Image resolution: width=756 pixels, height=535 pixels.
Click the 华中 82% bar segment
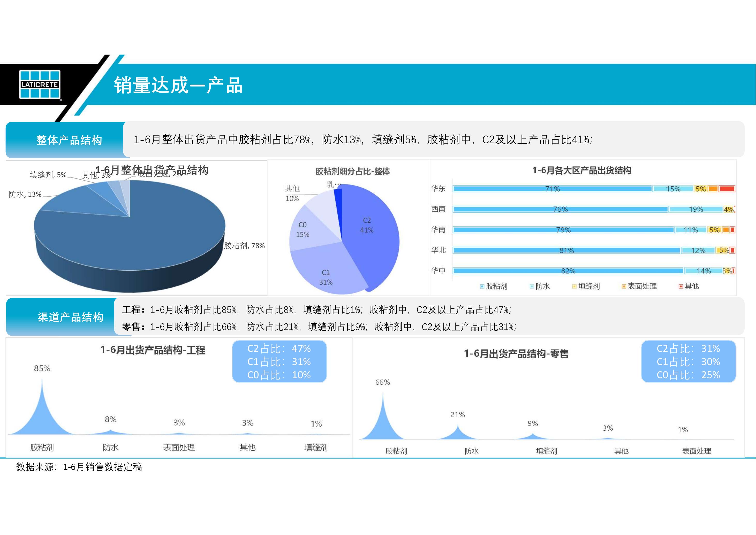point(568,271)
